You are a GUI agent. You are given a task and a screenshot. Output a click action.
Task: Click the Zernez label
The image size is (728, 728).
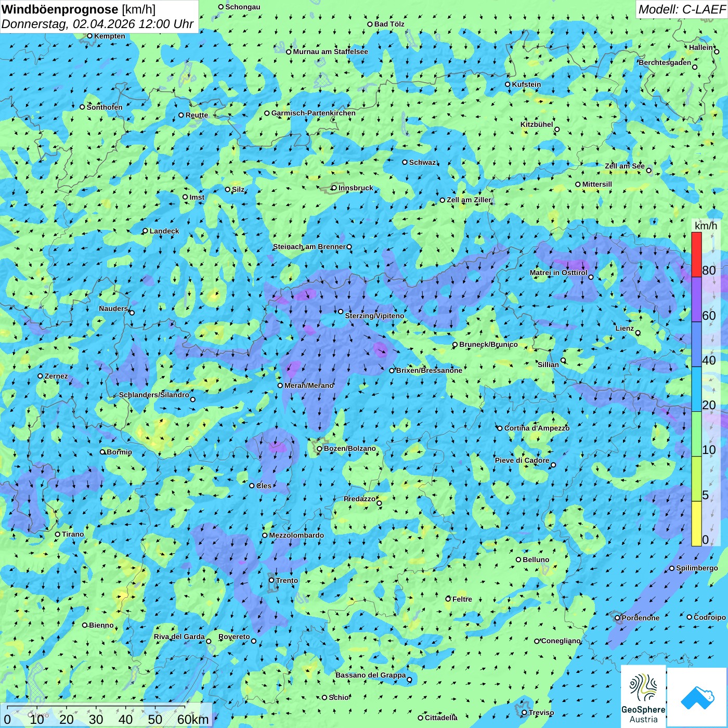(x=56, y=376)
